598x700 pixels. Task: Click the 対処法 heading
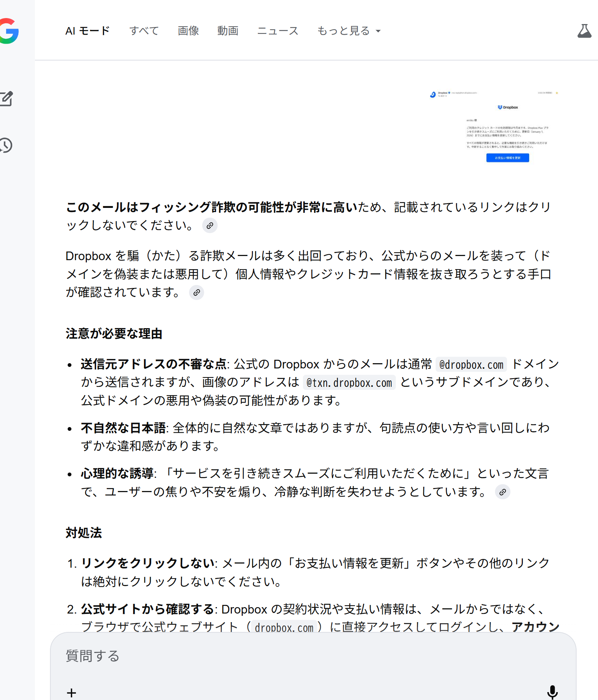[84, 533]
